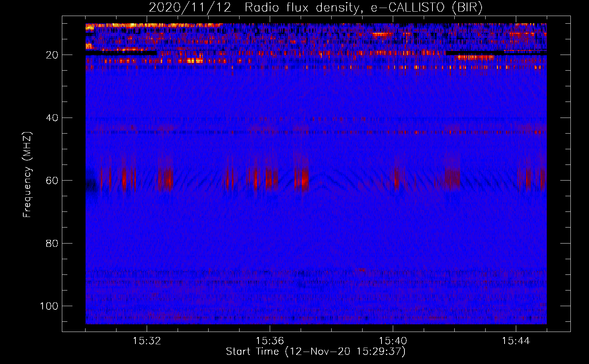Click the "60" frequency tick label

tap(52, 181)
